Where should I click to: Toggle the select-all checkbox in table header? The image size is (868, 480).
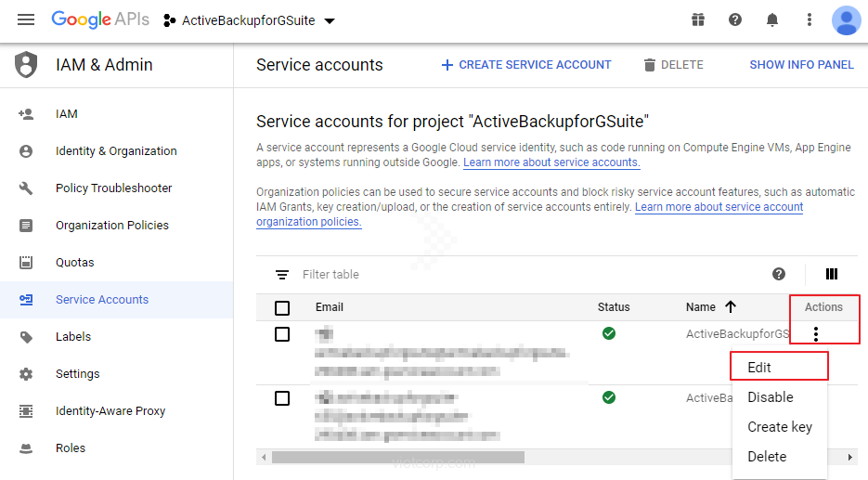[x=282, y=307]
